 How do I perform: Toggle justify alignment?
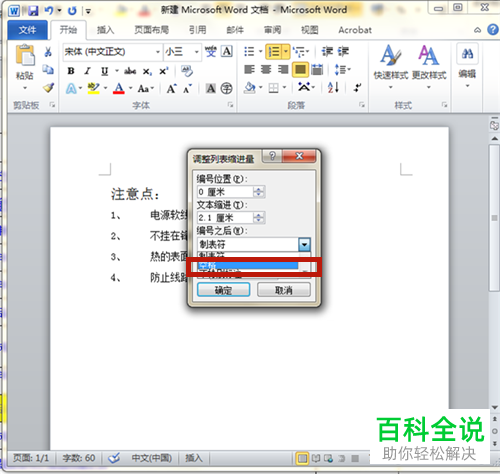click(300, 70)
